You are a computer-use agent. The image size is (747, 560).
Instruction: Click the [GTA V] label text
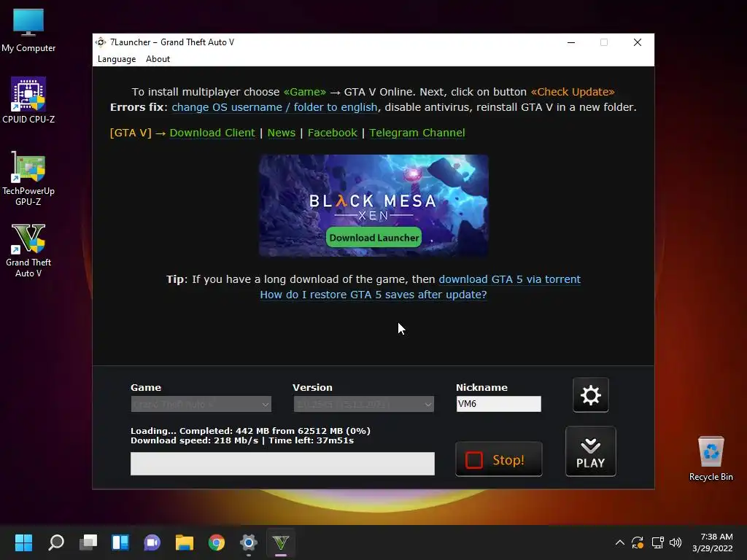coord(131,133)
